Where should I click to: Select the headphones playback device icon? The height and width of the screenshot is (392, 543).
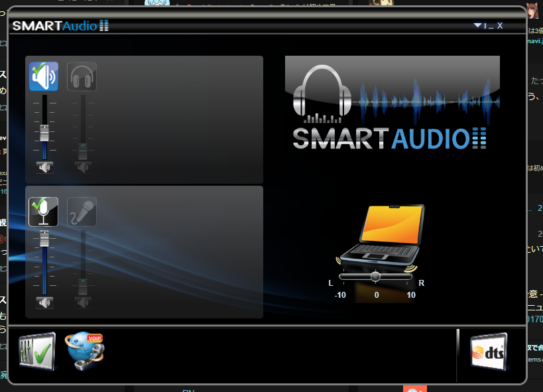pos(82,76)
